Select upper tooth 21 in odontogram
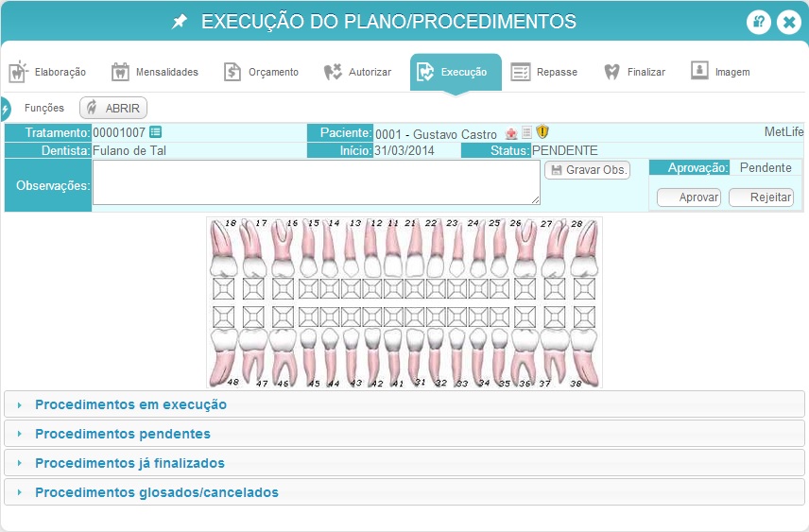 tap(414, 249)
